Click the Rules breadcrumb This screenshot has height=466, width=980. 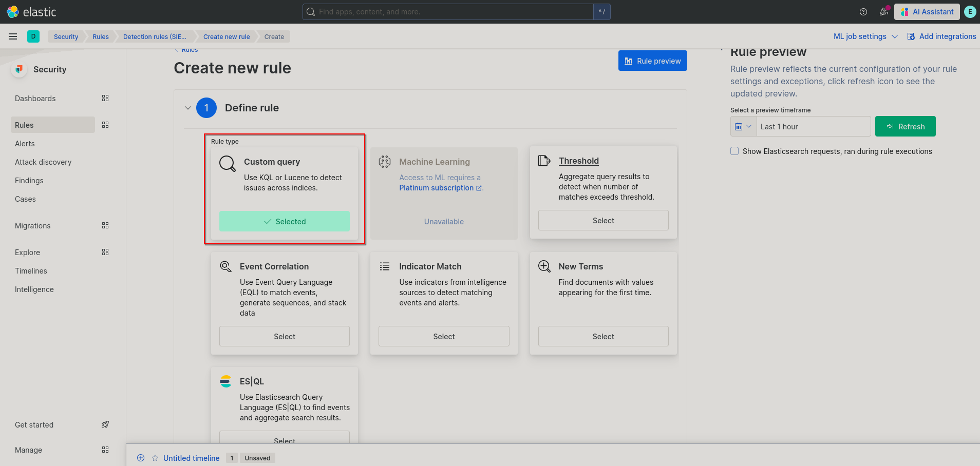pyautogui.click(x=101, y=36)
